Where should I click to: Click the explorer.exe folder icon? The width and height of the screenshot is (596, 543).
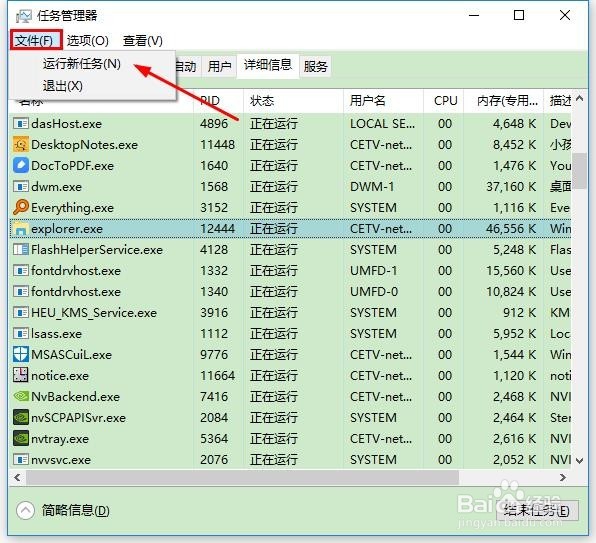coord(21,229)
